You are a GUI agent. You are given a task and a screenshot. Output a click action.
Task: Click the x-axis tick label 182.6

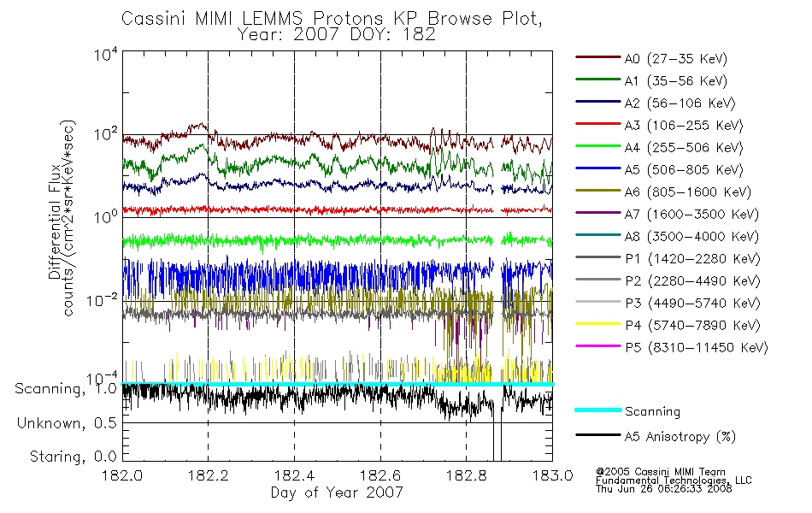(380, 475)
